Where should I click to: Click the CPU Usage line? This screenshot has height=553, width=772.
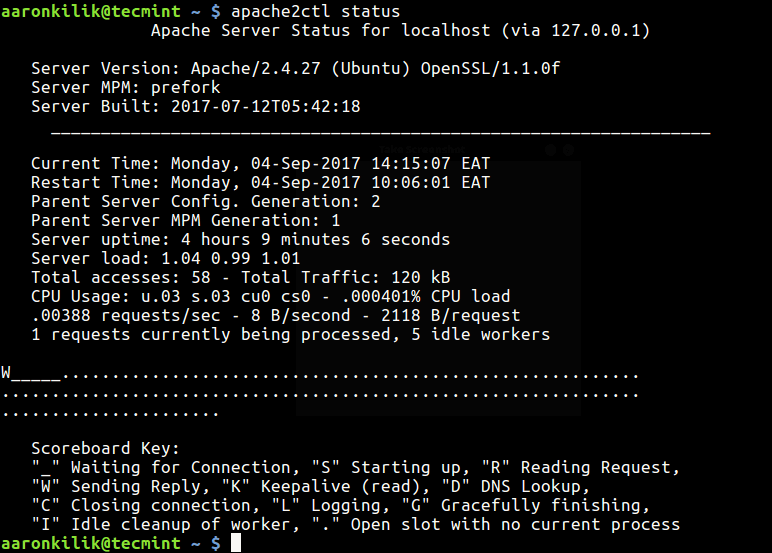tap(270, 296)
